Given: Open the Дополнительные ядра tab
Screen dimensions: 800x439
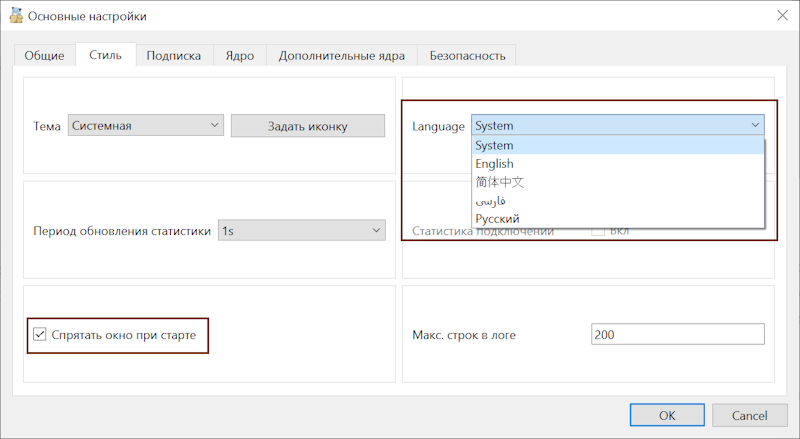Looking at the screenshot, I should (341, 56).
